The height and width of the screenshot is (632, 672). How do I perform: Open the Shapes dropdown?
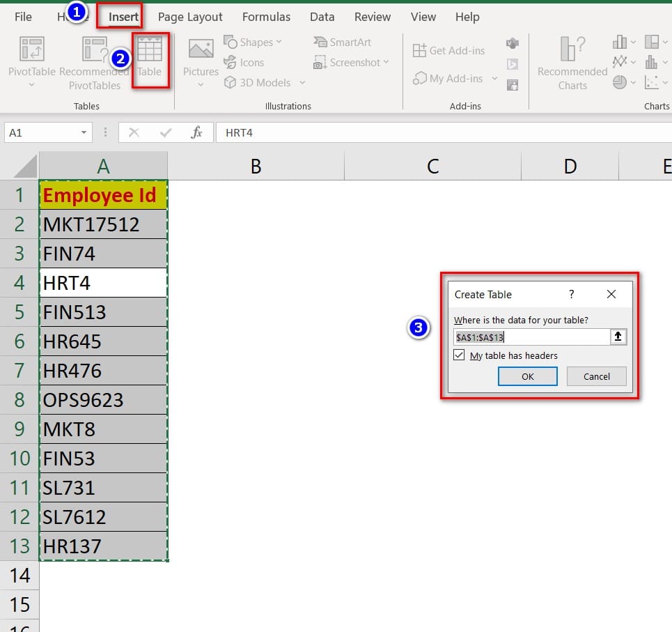coord(253,42)
